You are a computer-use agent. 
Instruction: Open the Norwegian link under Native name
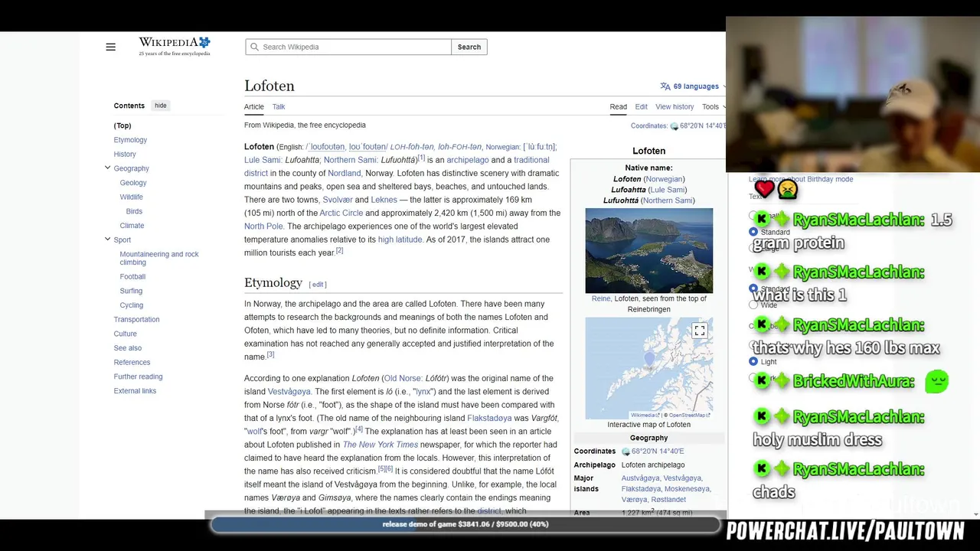(x=664, y=179)
